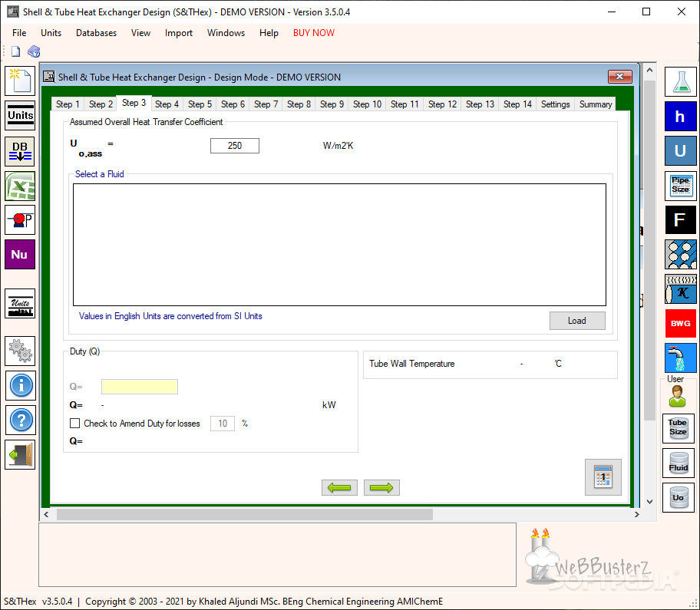Open the File menu
Viewport: 700px width, 610px height.
pos(19,32)
